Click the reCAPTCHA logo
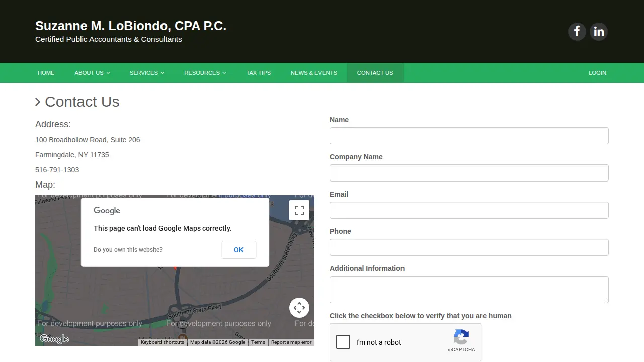644x362 pixels. click(x=461, y=337)
